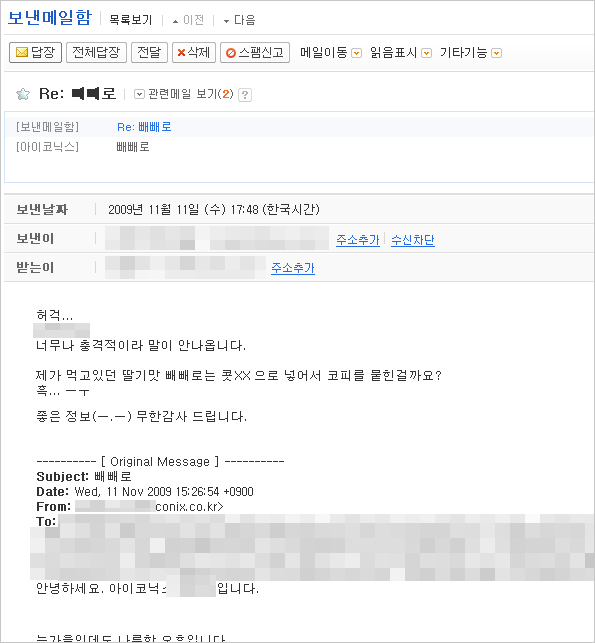Report spam with 스팸신고 button

pos(255,52)
